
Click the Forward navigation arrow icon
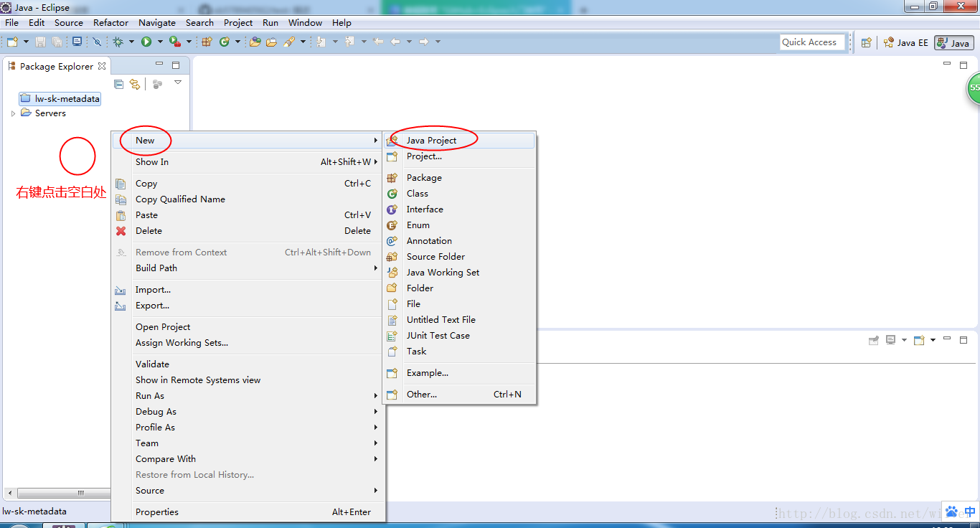click(x=424, y=42)
